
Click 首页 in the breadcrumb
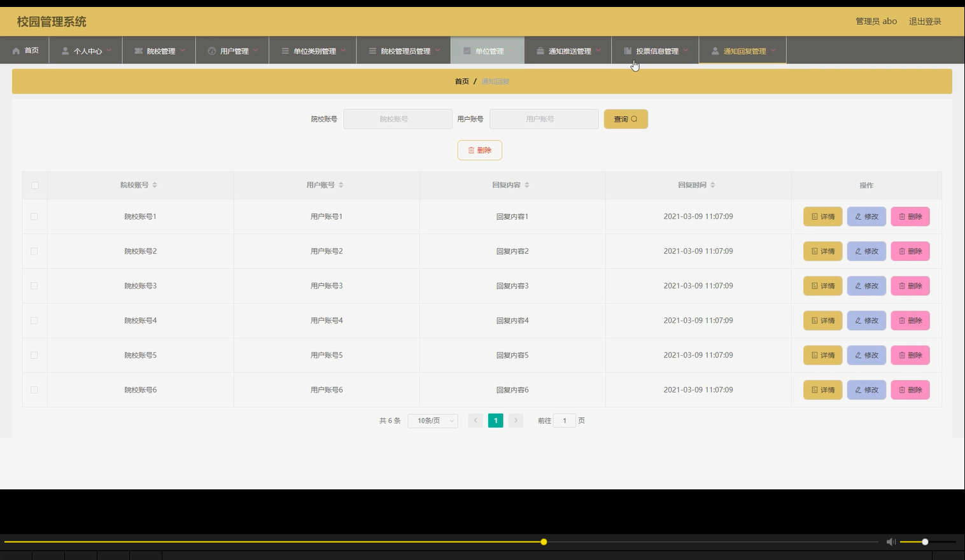462,81
